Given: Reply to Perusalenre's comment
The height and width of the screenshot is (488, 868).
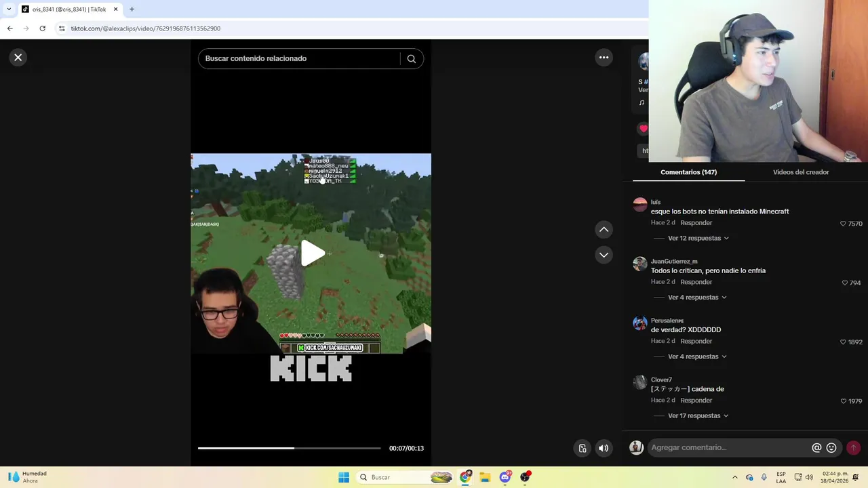Looking at the screenshot, I should pos(696,341).
